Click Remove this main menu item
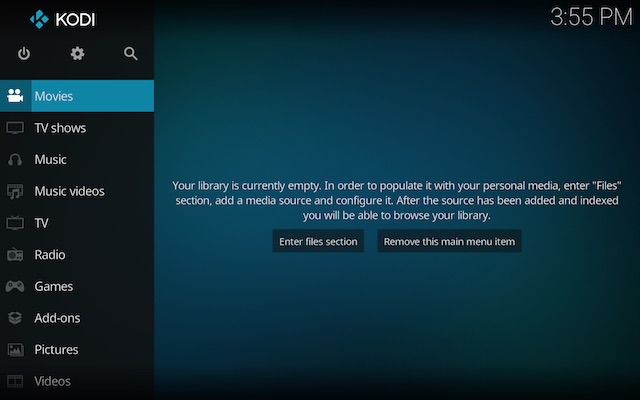This screenshot has height=400, width=640. click(449, 241)
